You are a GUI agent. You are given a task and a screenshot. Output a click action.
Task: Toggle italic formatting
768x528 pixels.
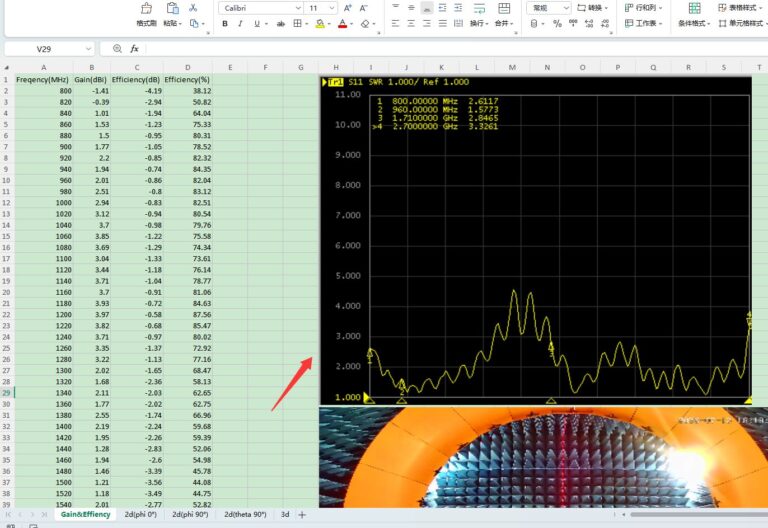(240, 24)
